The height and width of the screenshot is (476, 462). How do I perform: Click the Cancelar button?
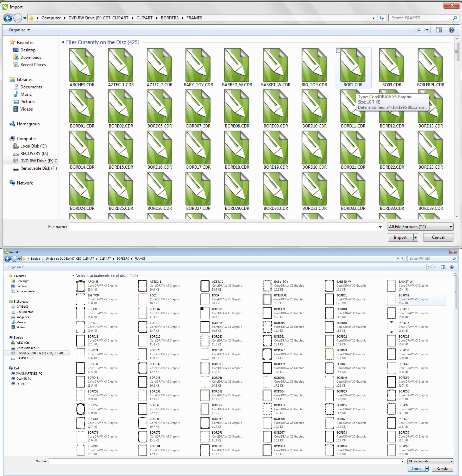[442, 469]
